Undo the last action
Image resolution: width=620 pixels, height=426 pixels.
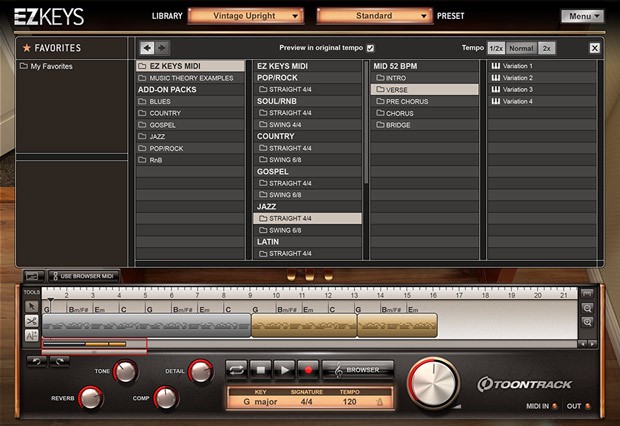coord(37,361)
